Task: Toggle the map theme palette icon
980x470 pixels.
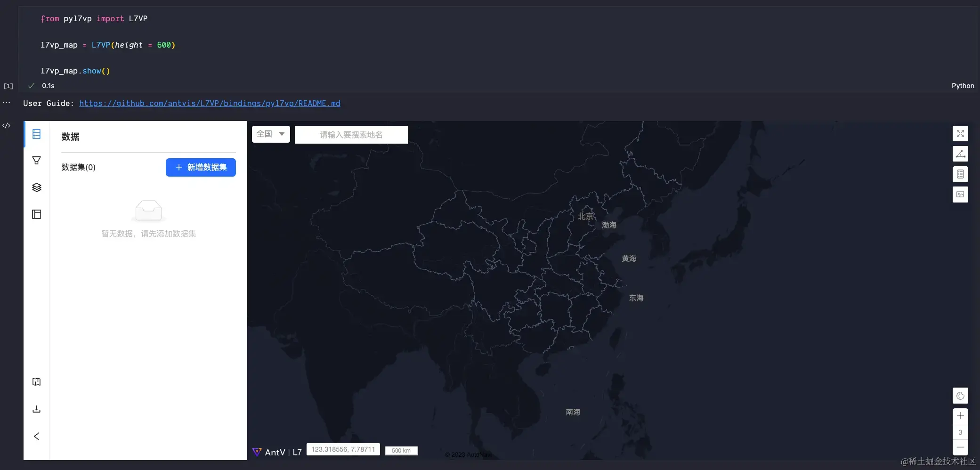Action: point(960,396)
